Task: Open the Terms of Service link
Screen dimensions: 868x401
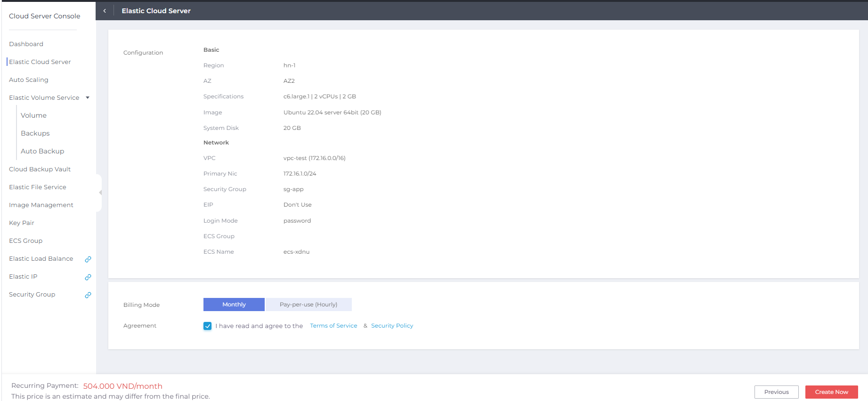Action: click(333, 326)
